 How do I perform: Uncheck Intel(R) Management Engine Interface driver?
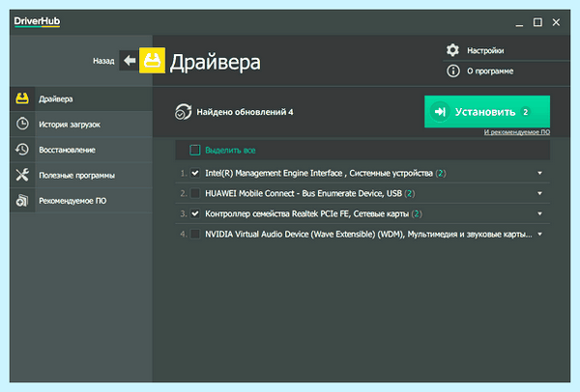tap(195, 173)
